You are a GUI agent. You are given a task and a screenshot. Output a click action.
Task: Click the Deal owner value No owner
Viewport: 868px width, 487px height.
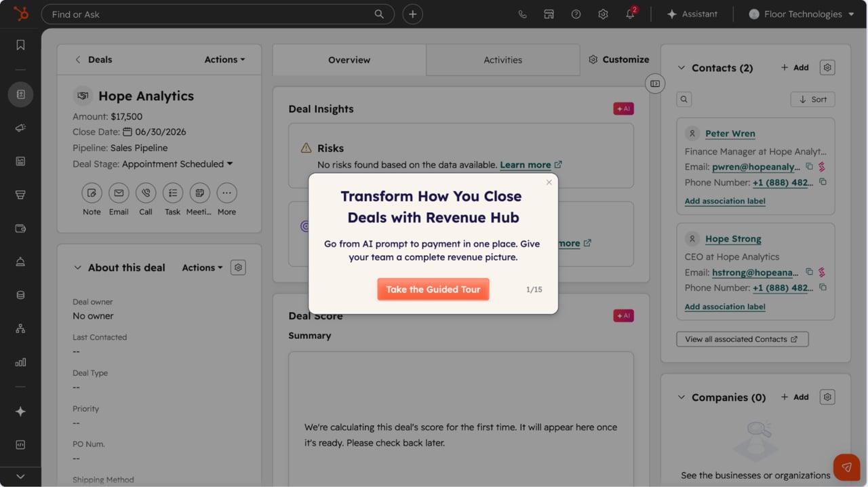(93, 316)
